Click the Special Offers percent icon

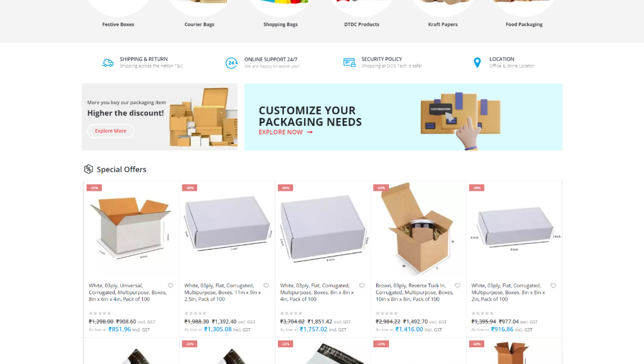point(88,169)
